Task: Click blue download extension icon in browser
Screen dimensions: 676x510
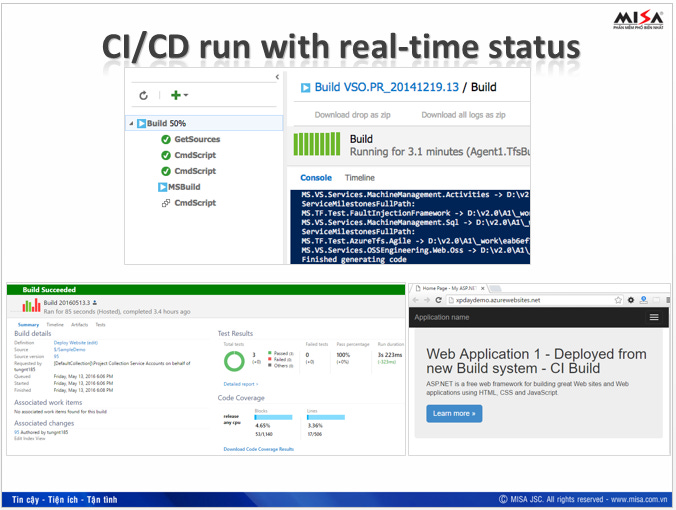Action: click(x=643, y=300)
